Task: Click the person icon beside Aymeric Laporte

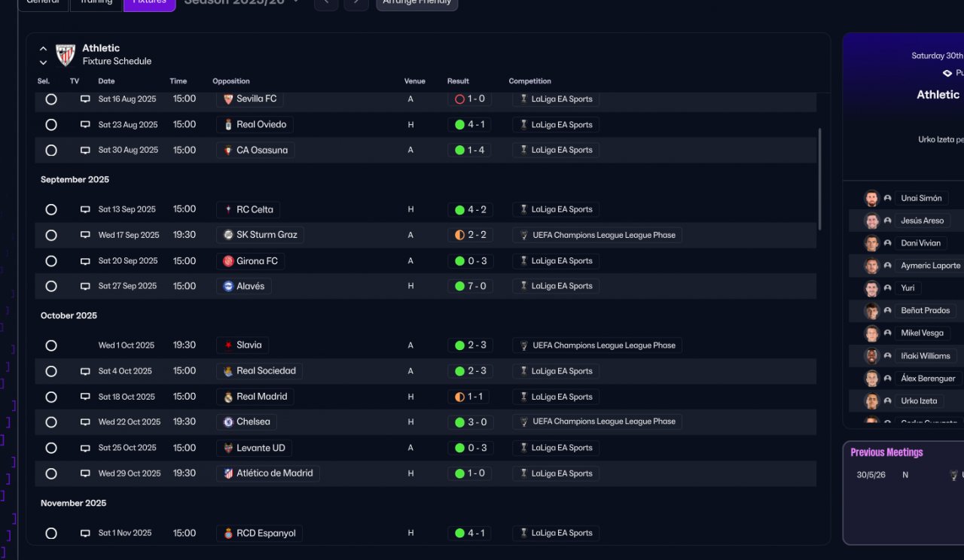Action: (x=887, y=266)
